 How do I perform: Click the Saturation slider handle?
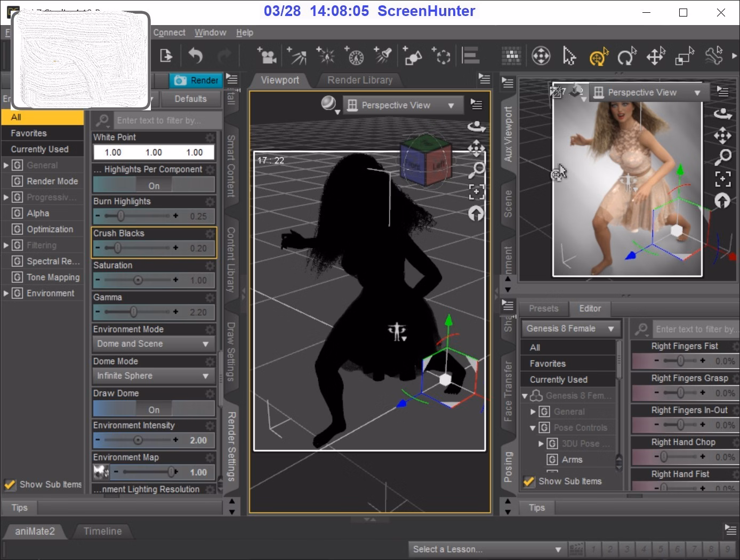point(138,280)
